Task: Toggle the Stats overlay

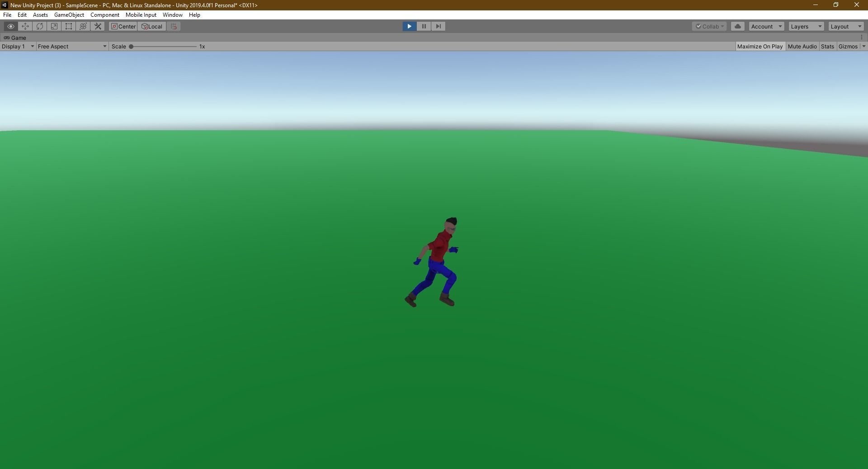Action: pos(827,47)
